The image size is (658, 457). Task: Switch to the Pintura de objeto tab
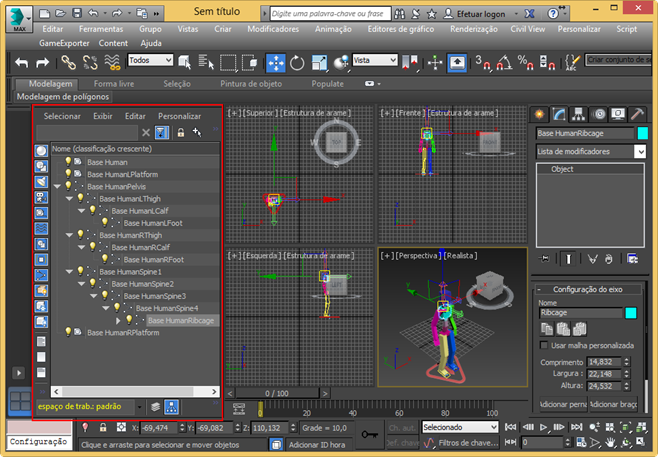251,84
